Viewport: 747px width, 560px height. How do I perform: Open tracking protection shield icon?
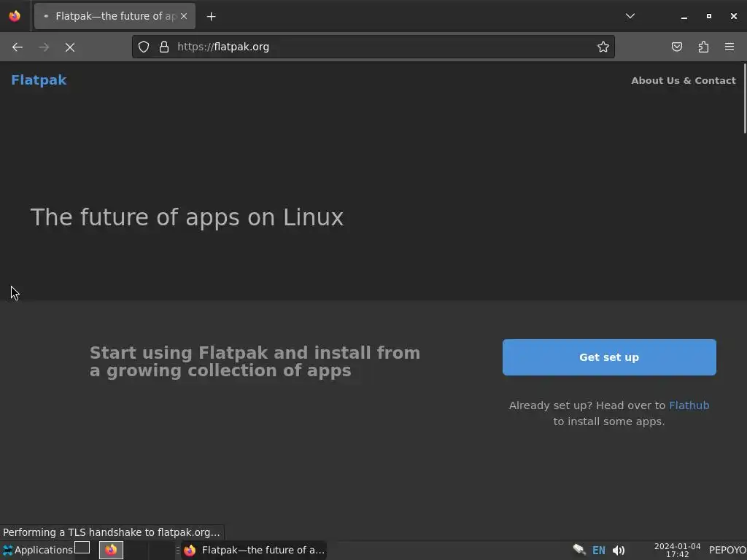click(144, 47)
